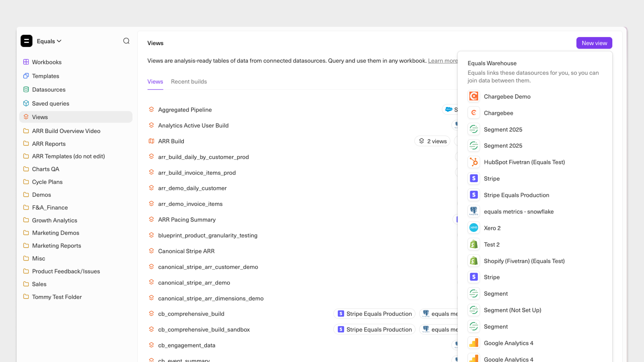644x362 pixels.
Task: Open the Aggregated Pipeline view
Action: click(185, 110)
